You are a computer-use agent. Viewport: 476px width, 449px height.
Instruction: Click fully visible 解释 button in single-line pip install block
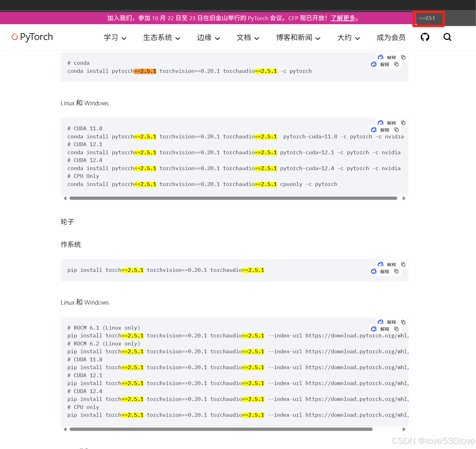(381, 272)
